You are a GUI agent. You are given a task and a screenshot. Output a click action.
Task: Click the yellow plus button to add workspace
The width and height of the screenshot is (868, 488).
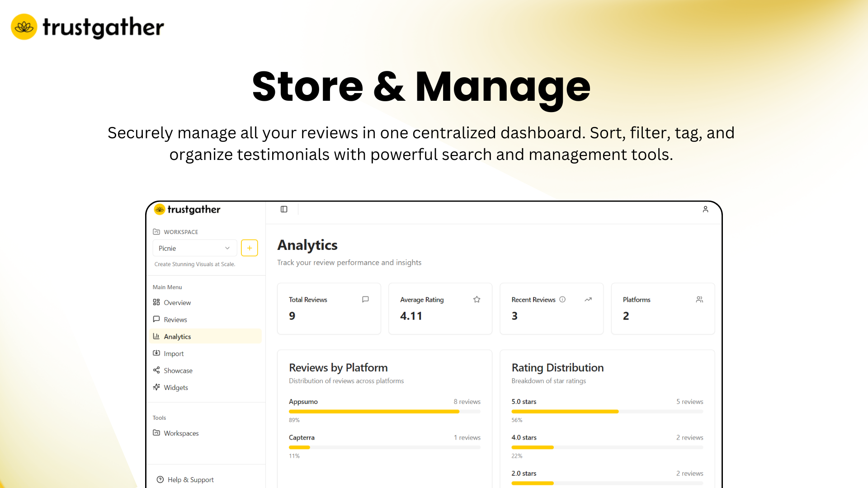(x=249, y=248)
